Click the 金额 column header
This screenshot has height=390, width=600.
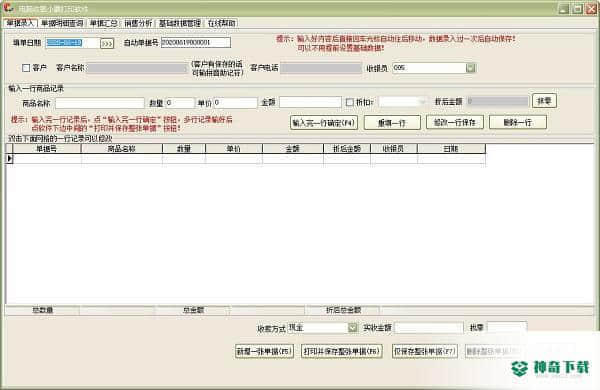pyautogui.click(x=293, y=148)
